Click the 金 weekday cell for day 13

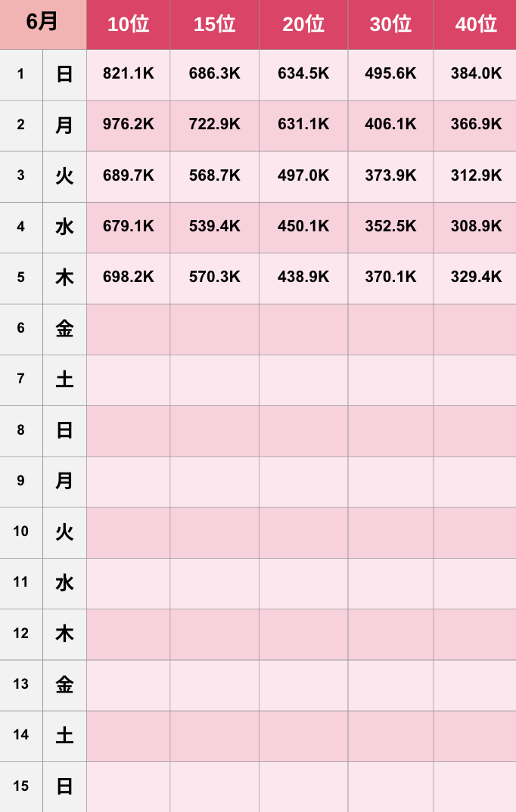click(x=65, y=685)
